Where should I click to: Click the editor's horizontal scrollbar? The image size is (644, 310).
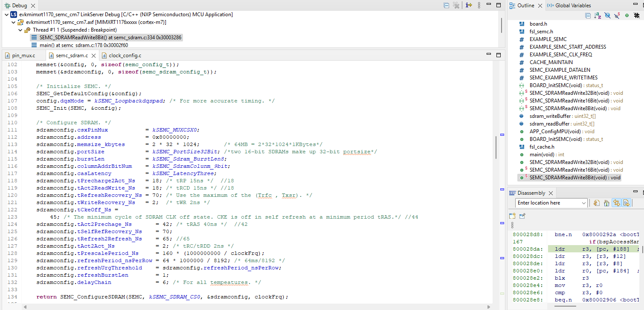point(257,307)
